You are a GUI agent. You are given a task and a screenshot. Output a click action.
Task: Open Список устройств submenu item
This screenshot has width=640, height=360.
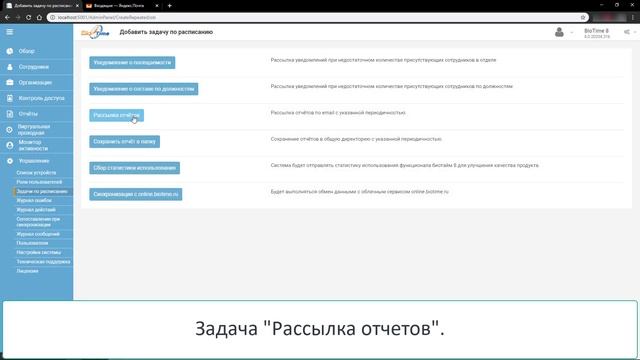click(36, 173)
